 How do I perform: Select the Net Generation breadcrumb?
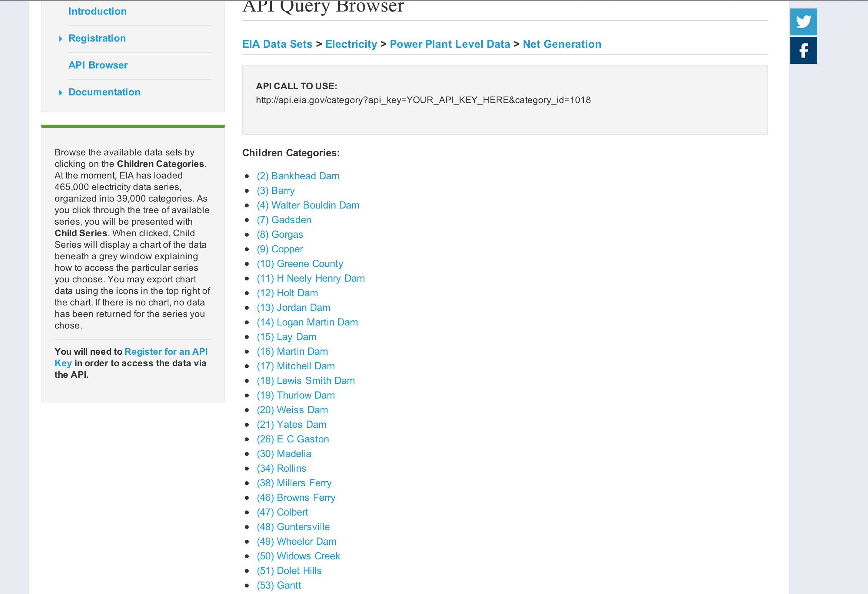(562, 44)
